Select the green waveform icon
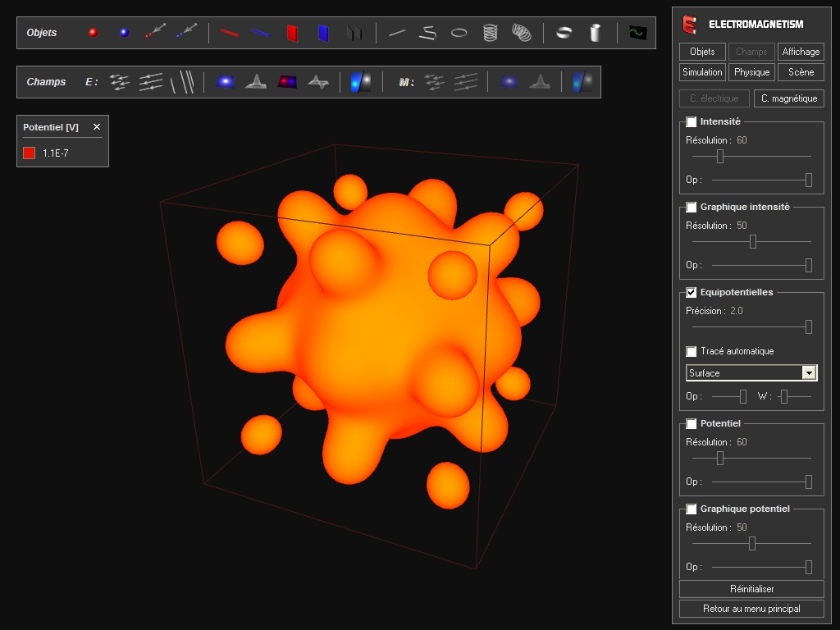 [637, 33]
